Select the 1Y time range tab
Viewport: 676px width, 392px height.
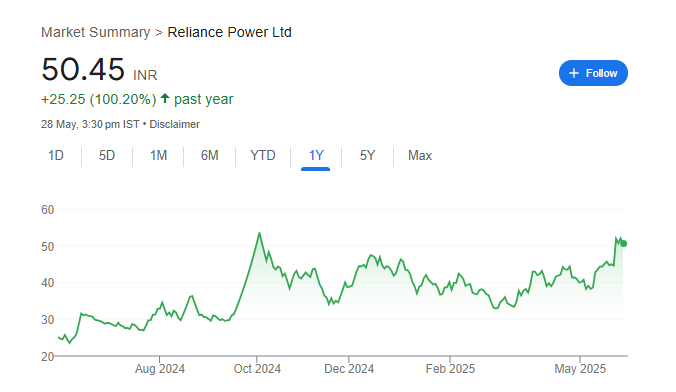[316, 156]
